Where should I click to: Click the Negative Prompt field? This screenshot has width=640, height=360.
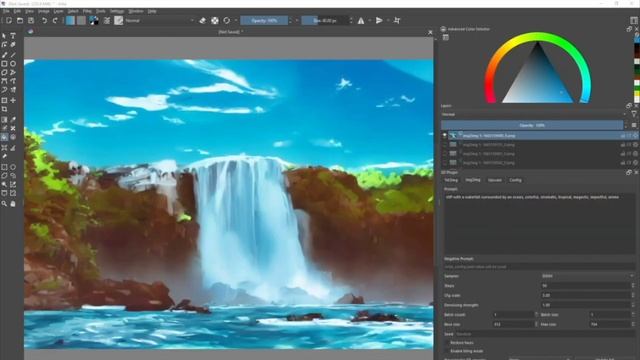(x=539, y=267)
